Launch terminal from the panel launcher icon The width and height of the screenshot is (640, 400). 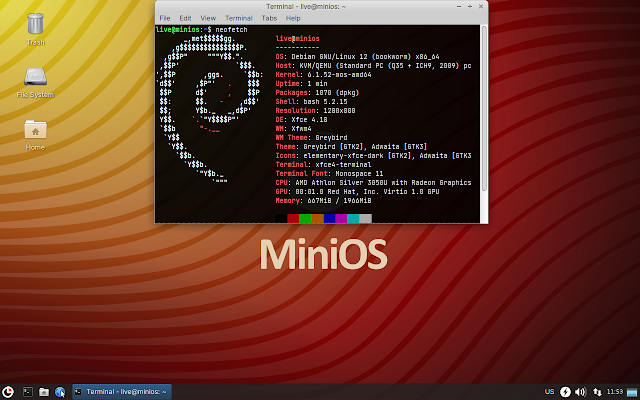pyautogui.click(x=27, y=392)
